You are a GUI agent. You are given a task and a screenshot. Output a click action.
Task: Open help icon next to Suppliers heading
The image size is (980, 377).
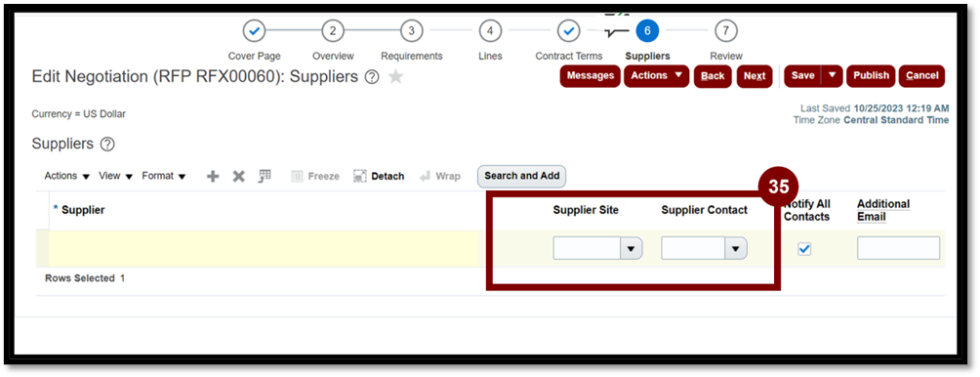point(107,145)
